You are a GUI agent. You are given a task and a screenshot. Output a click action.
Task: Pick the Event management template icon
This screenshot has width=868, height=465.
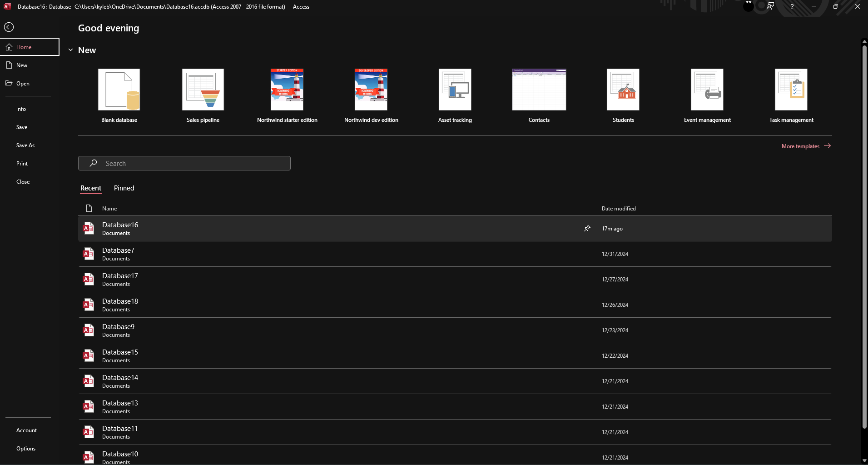(x=707, y=90)
